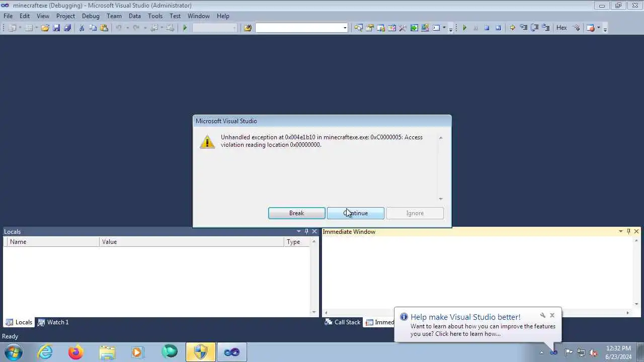Screen dimensions: 644x362
Task: Click the Step Out icon
Action: click(x=546, y=28)
